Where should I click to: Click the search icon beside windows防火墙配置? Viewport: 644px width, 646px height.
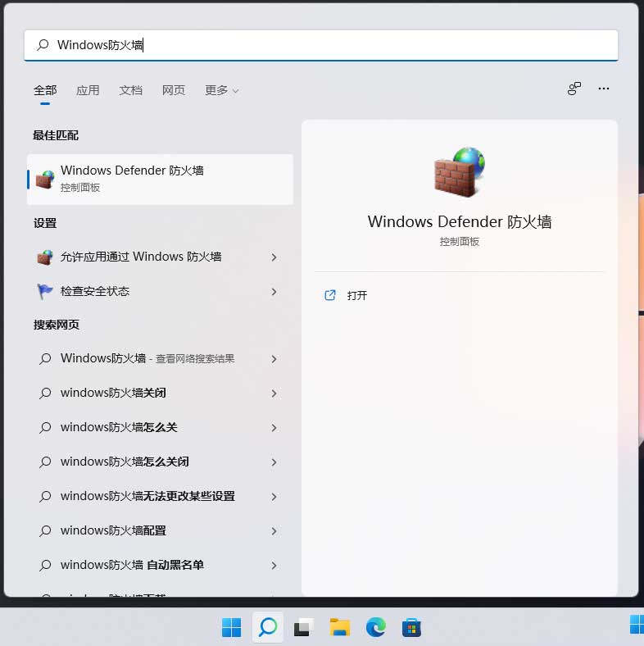45,531
